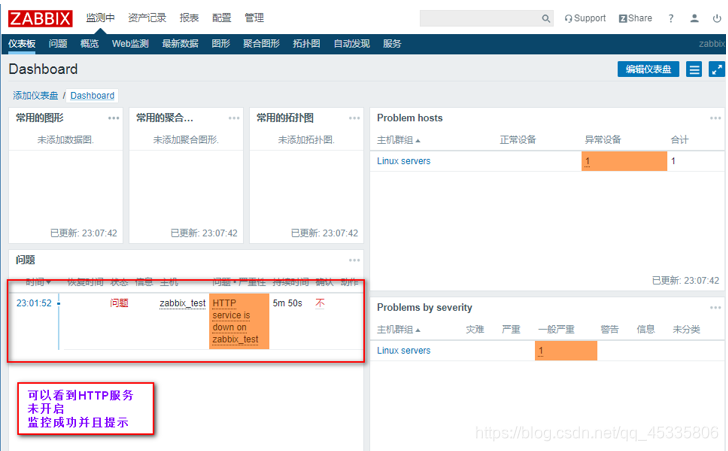The image size is (728, 451).
Task: Click the orange 异常设备 count cell
Action: pyautogui.click(x=624, y=161)
